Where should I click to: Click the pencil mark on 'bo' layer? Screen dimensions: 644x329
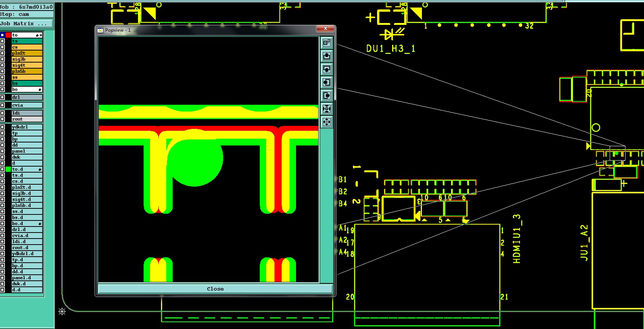(40, 89)
